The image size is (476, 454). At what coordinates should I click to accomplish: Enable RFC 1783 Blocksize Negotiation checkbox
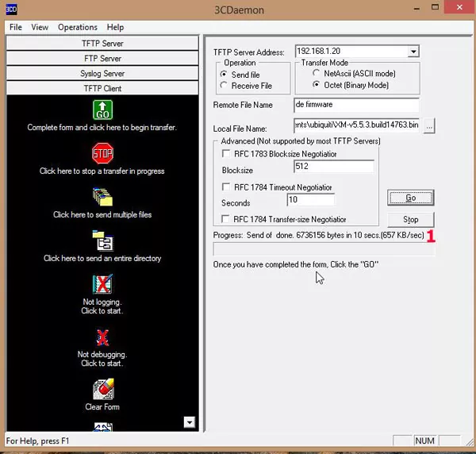227,154
